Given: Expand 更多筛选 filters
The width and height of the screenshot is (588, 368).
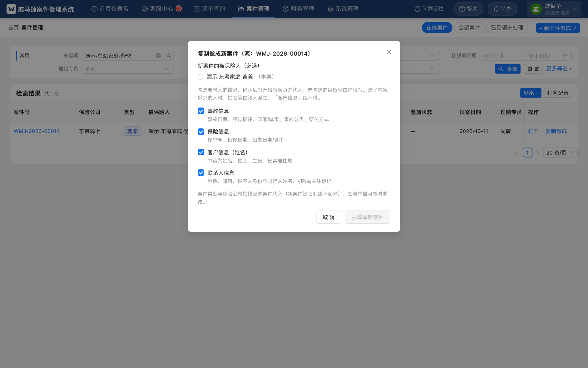Looking at the screenshot, I should (x=559, y=68).
